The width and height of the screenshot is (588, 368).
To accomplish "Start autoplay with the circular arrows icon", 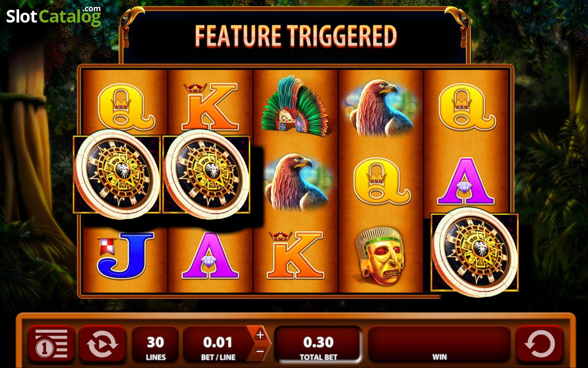I will [x=102, y=344].
